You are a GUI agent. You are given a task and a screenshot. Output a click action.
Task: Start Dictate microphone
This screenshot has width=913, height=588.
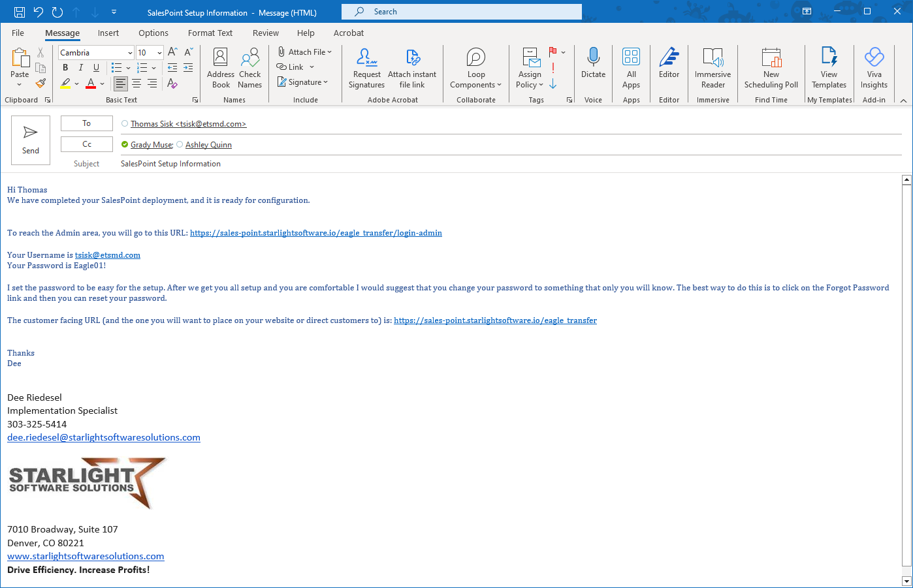pos(593,63)
